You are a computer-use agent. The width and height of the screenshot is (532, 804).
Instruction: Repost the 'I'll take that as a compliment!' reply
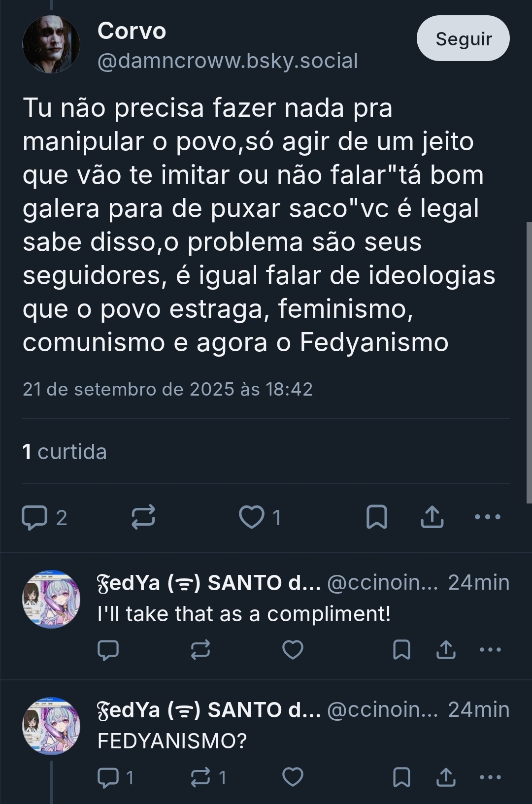tap(200, 650)
